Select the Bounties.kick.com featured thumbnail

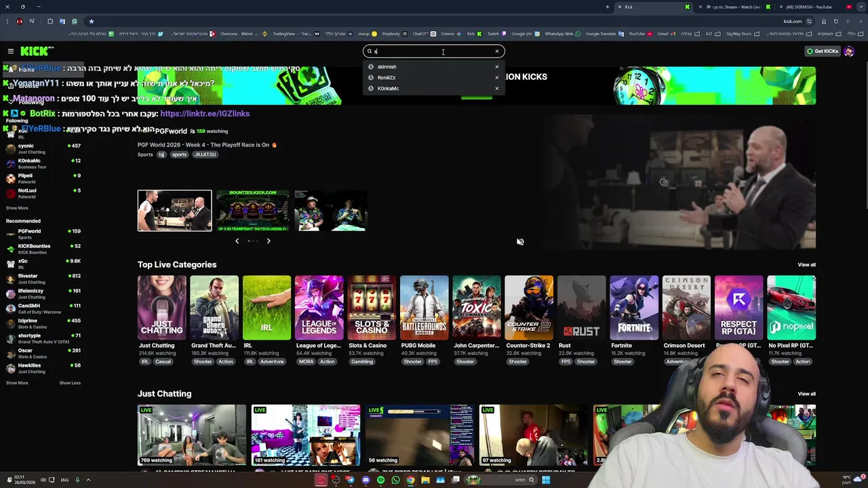pyautogui.click(x=253, y=211)
